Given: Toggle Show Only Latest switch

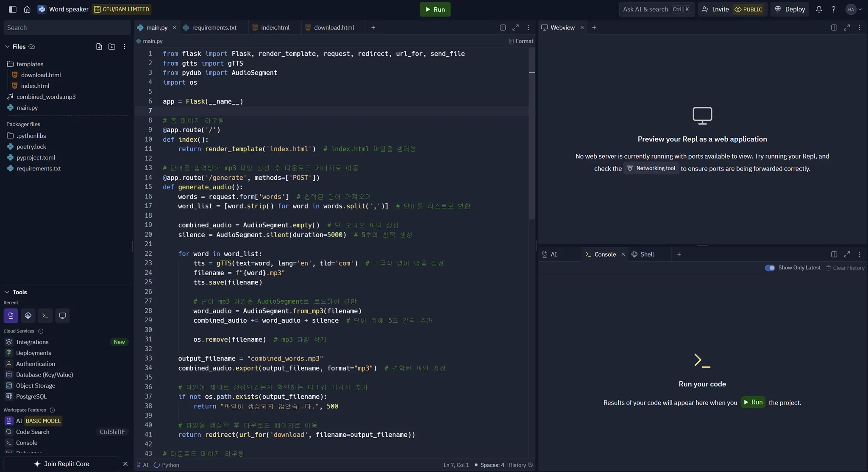Looking at the screenshot, I should (x=770, y=268).
